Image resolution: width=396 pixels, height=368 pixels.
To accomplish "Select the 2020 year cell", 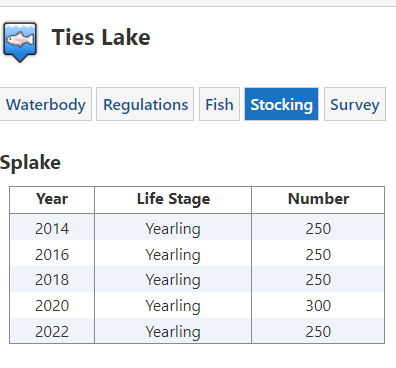I will [x=52, y=305].
